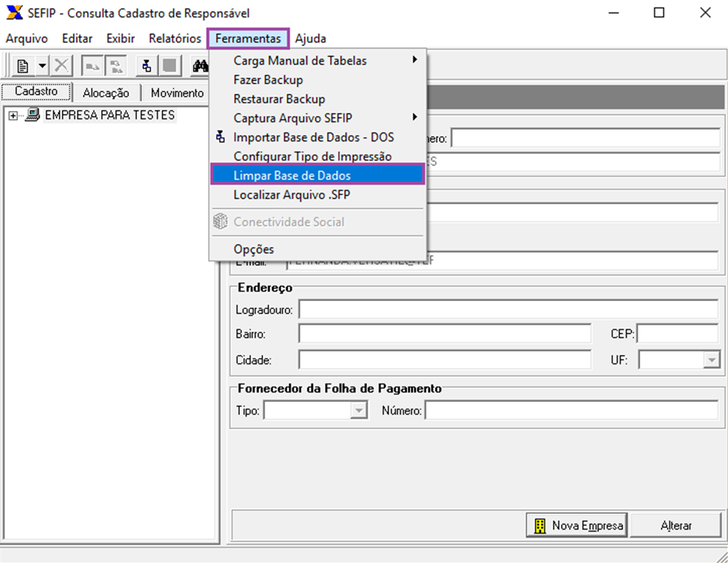728x563 pixels.
Task: Click the import database toolbar icon
Action: coord(147,66)
